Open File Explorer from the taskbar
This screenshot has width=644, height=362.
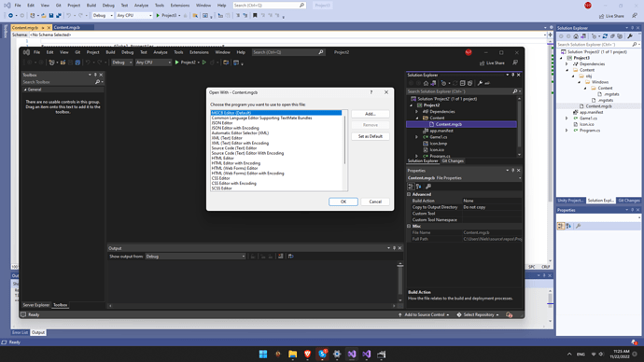point(292,355)
